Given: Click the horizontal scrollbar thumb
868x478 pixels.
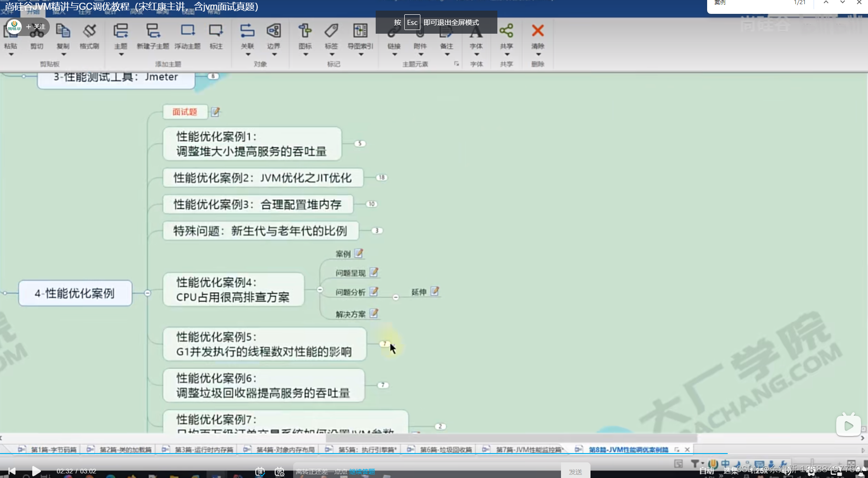Looking at the screenshot, I should point(512,438).
